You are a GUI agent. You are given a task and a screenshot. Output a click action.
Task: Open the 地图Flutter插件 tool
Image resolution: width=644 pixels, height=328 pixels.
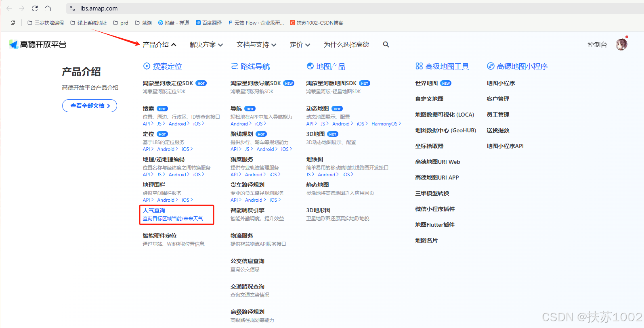coord(435,225)
